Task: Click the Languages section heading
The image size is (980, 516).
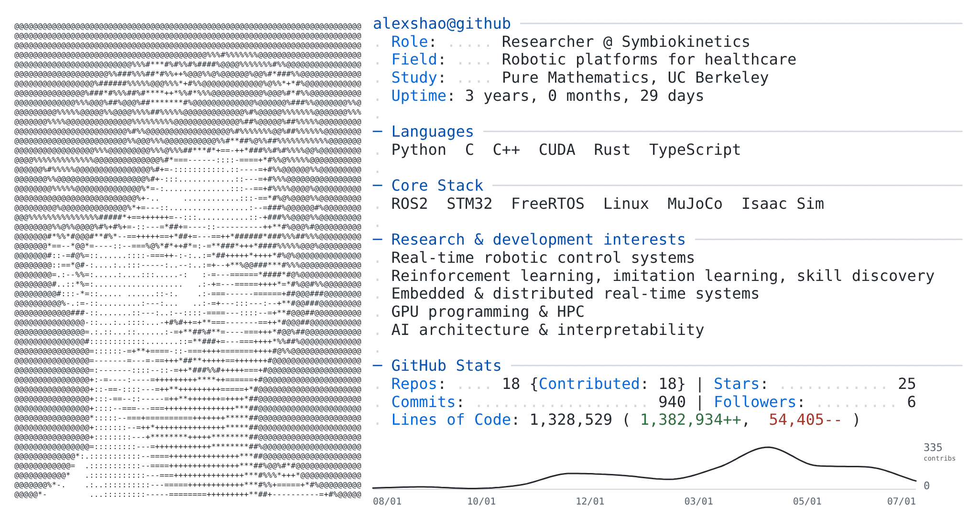Action: click(x=432, y=131)
